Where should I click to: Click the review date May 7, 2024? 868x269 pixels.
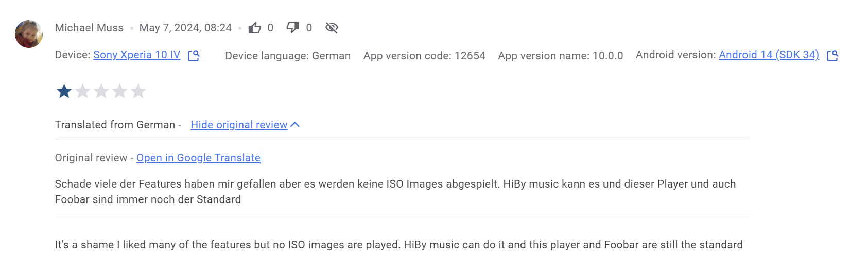pyautogui.click(x=185, y=28)
